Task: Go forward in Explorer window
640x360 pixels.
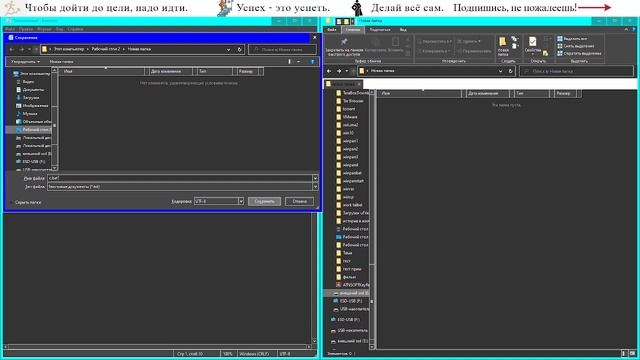Action: [339, 71]
